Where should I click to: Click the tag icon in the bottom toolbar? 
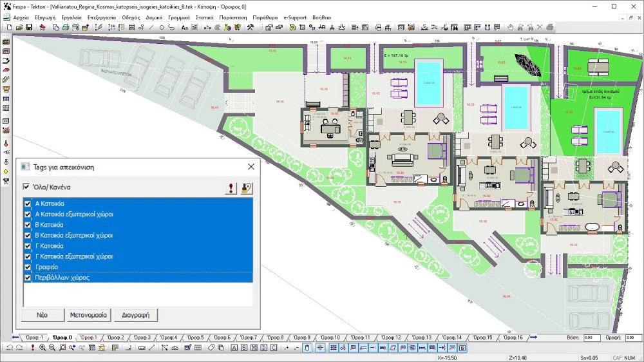(211, 348)
